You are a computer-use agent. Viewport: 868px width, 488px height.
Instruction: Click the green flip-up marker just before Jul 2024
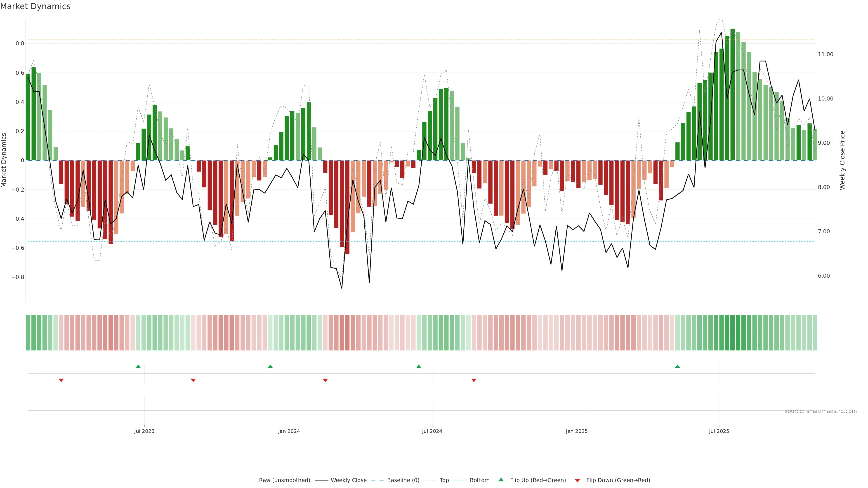418,366
